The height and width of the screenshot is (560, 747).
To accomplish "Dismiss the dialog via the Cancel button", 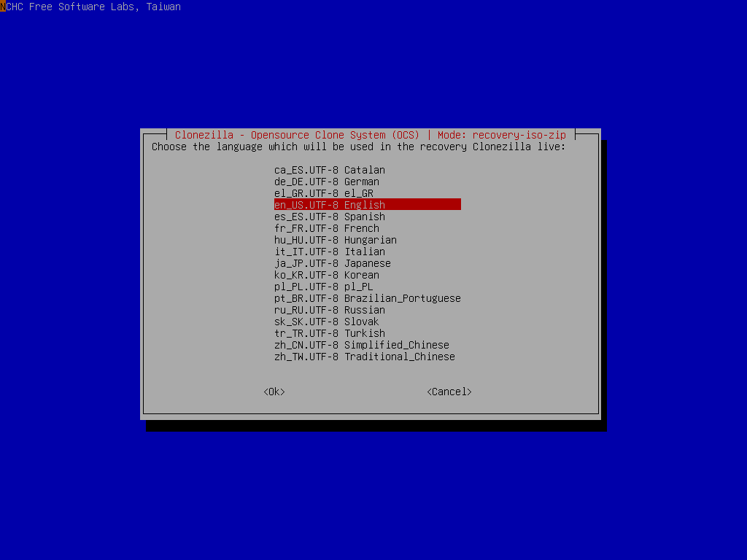I will (x=449, y=392).
